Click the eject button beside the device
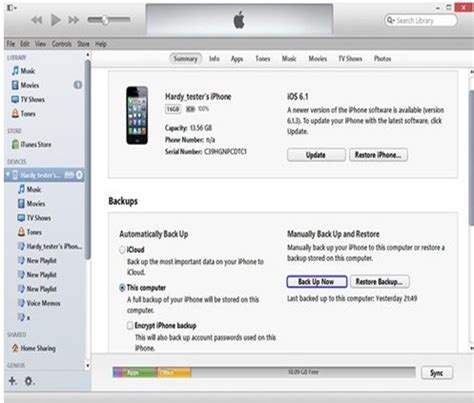This screenshot has width=474, height=403. click(79, 175)
